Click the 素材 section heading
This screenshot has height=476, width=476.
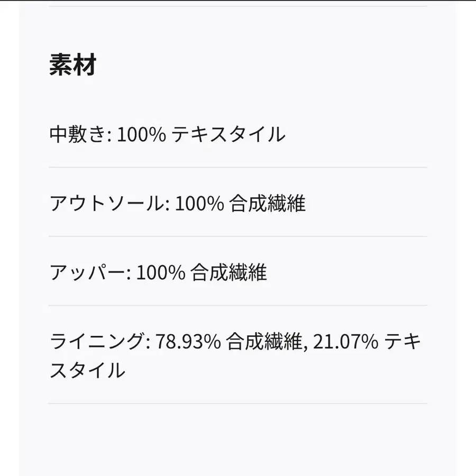coord(72,65)
